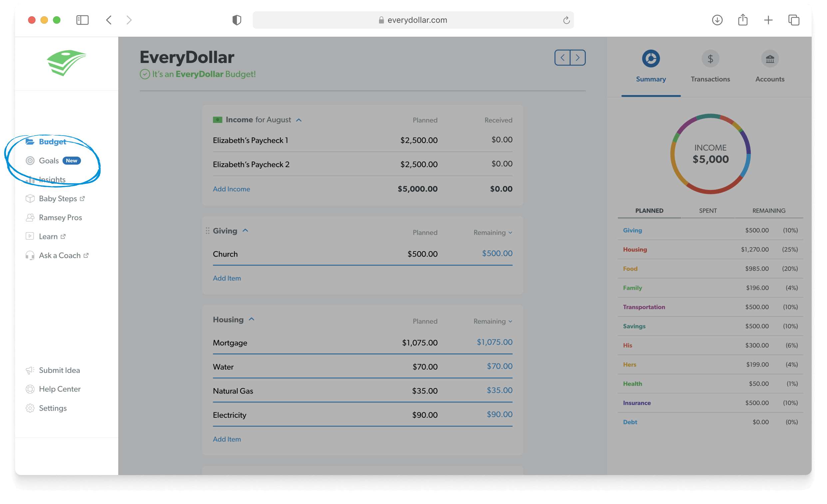Select the SPENT summary tab
Screen dimensions: 827x504
[x=707, y=211]
